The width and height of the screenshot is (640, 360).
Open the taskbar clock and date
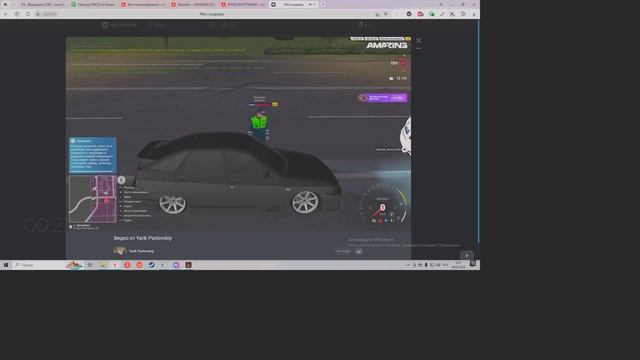pos(458,265)
